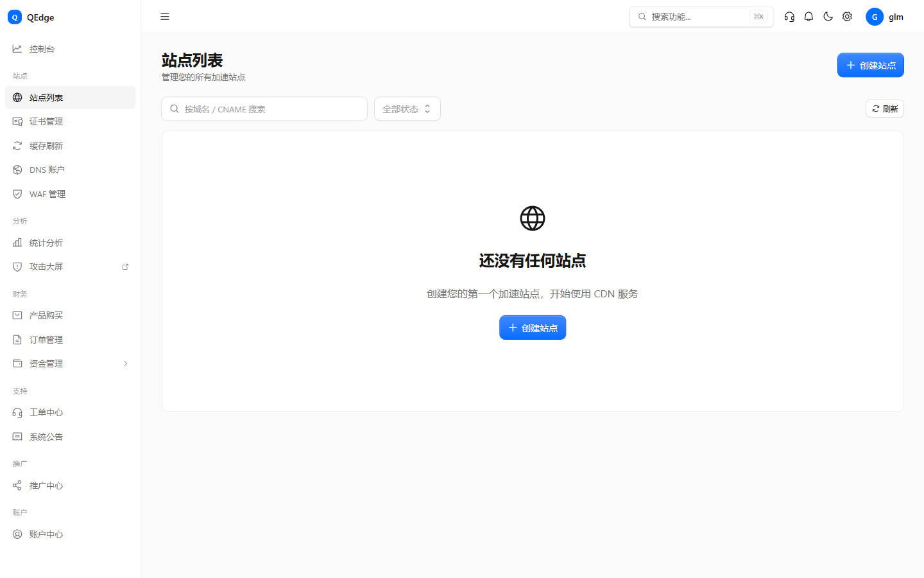Click the document icon beside 订单管理

[17, 340]
